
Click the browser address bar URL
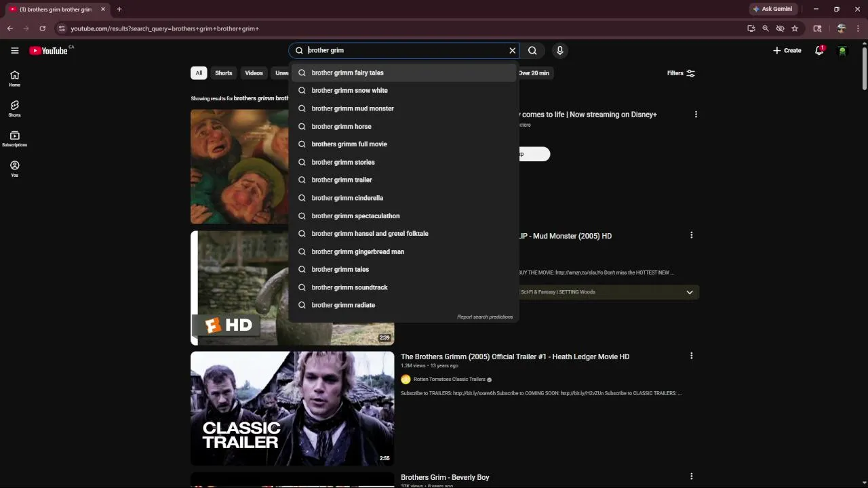tap(165, 28)
